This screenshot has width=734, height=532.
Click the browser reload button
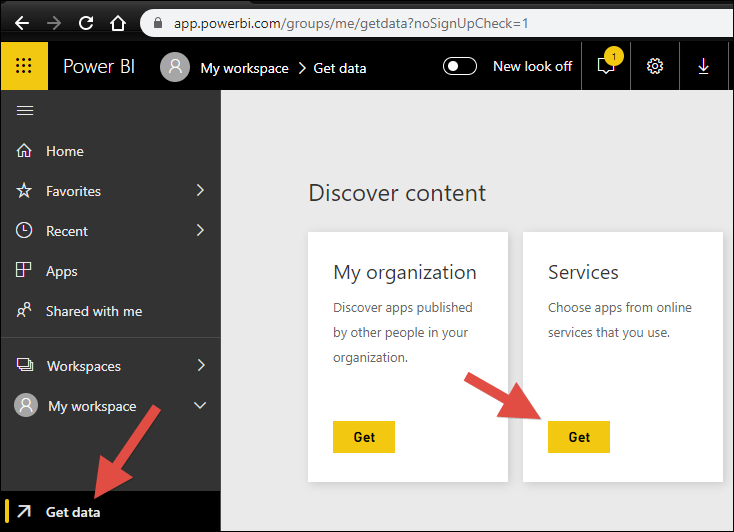coord(86,22)
